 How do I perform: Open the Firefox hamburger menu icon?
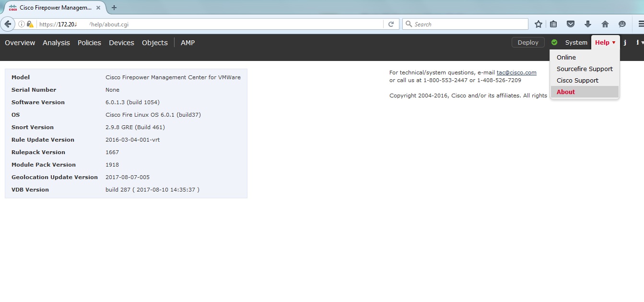pyautogui.click(x=640, y=24)
